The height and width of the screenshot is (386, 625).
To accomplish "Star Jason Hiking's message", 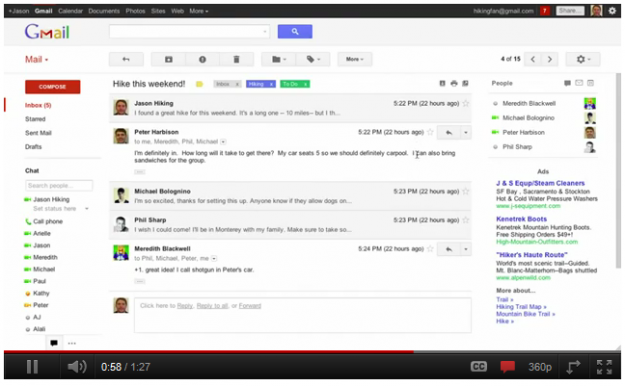I will [x=466, y=103].
